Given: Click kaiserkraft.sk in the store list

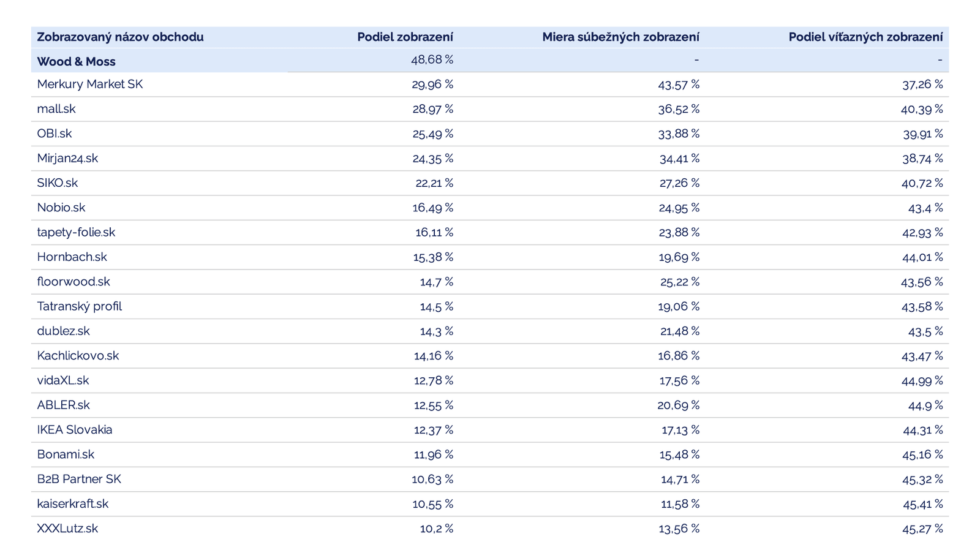Looking at the screenshot, I should tap(73, 504).
